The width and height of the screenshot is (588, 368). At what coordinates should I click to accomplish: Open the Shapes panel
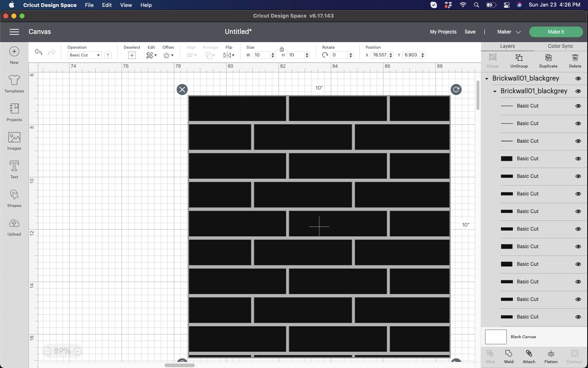click(x=14, y=198)
